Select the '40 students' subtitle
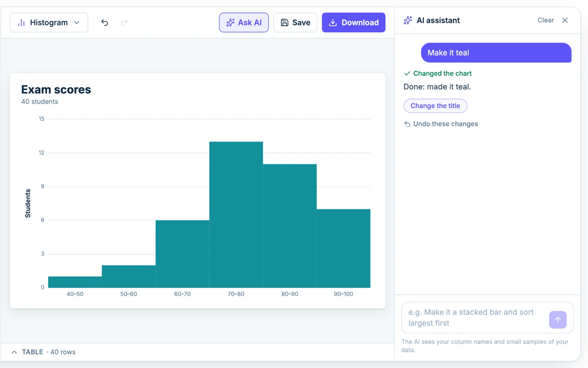The width and height of the screenshot is (588, 368). [40, 102]
